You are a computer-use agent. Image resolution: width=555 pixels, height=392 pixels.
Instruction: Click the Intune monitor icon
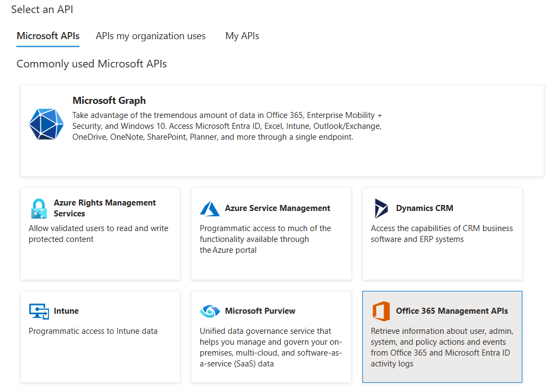(x=39, y=311)
